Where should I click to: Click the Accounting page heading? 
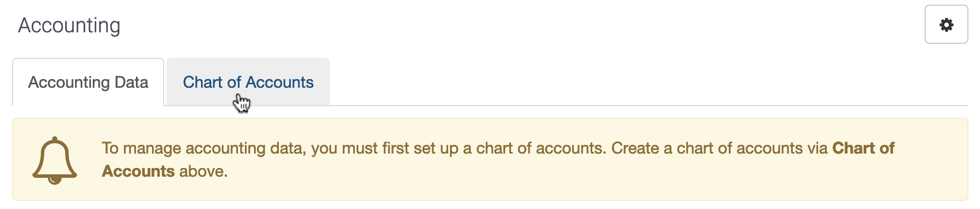[69, 25]
